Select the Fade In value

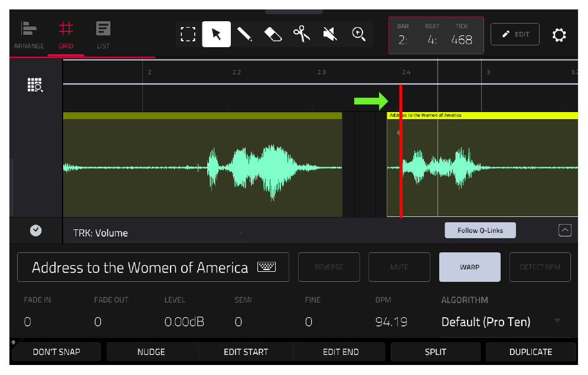(x=27, y=322)
